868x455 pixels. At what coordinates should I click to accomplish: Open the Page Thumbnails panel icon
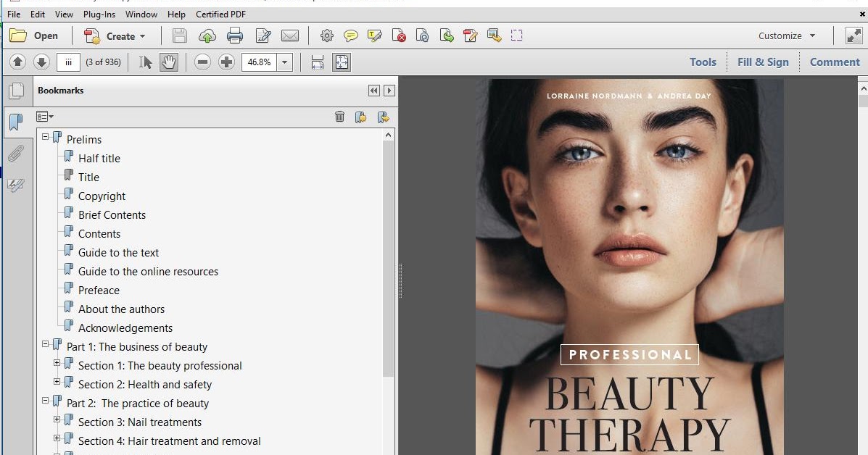pyautogui.click(x=17, y=90)
